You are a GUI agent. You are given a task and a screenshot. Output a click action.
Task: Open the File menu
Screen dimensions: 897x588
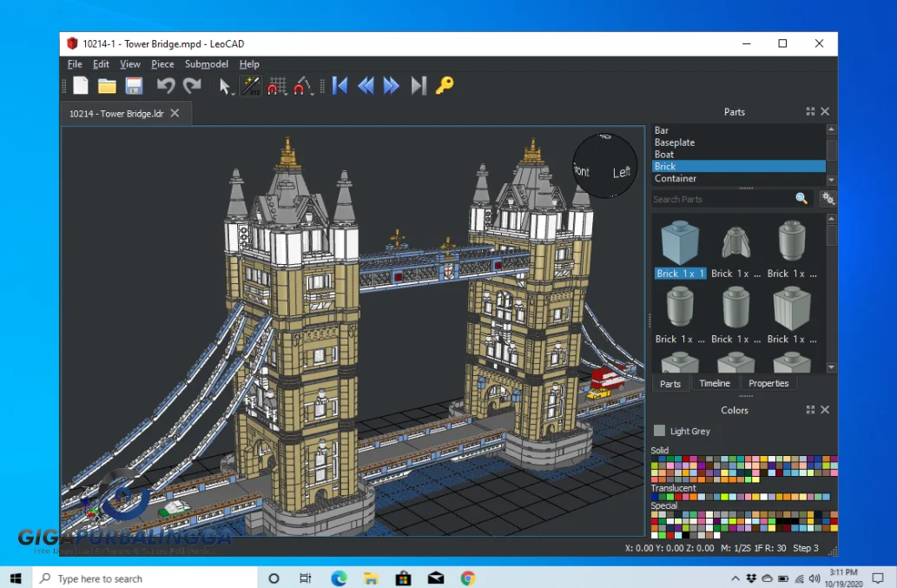pyautogui.click(x=75, y=64)
